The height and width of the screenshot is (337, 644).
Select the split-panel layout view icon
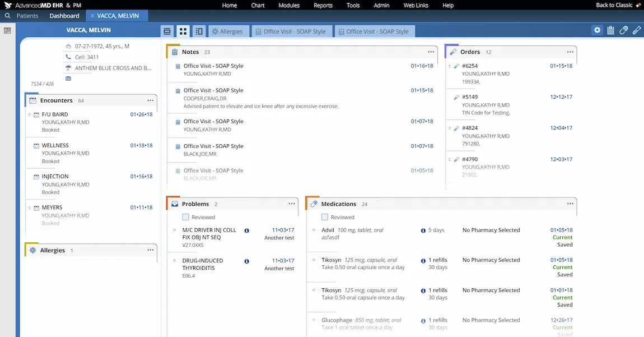[x=198, y=31]
